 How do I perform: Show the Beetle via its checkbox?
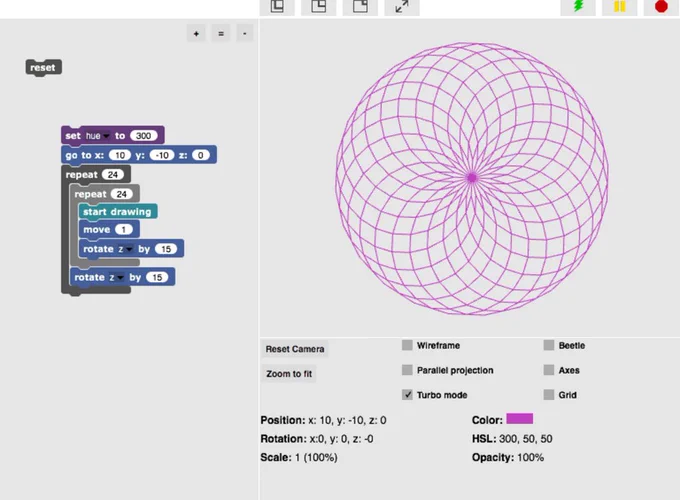click(x=549, y=345)
